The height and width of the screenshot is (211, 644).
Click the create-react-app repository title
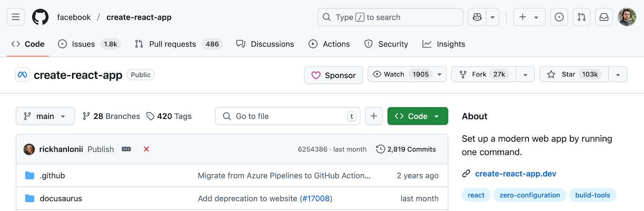(78, 75)
